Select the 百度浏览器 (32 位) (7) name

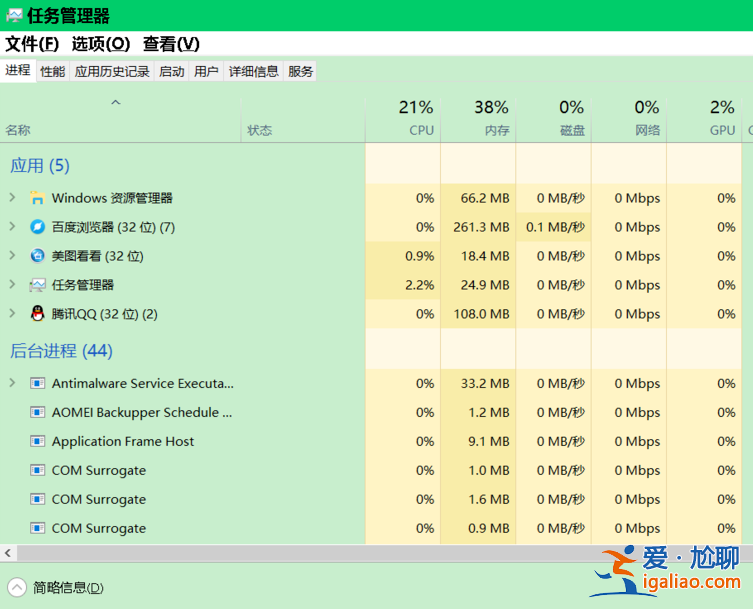click(113, 227)
